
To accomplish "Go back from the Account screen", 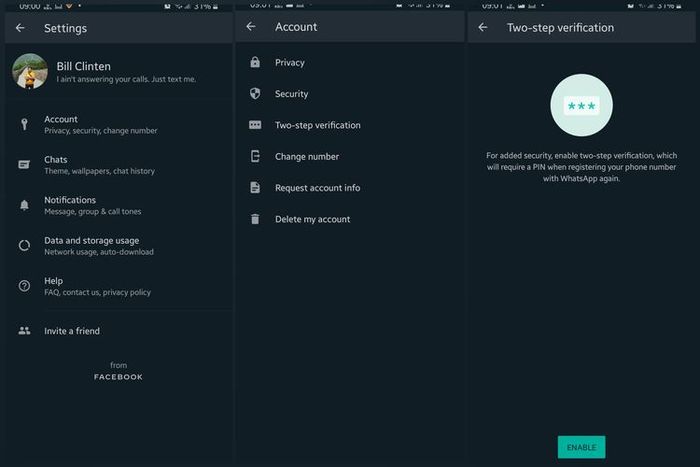I will 251,27.
